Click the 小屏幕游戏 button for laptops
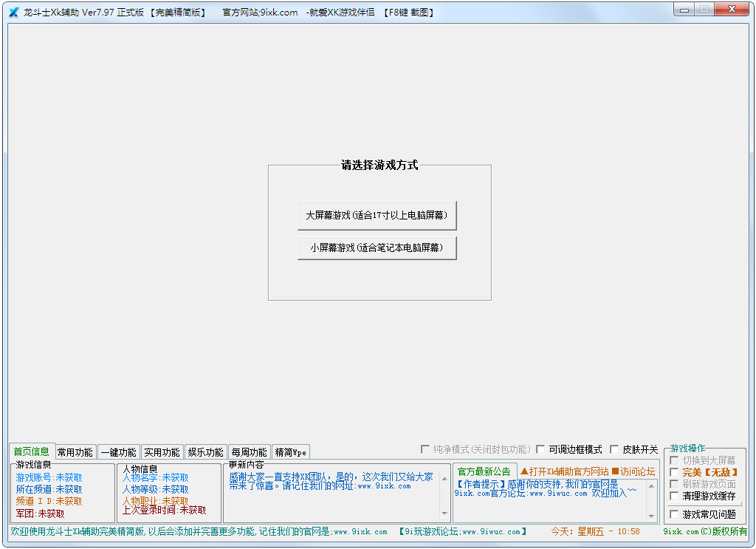This screenshot has height=549, width=756. [377, 248]
